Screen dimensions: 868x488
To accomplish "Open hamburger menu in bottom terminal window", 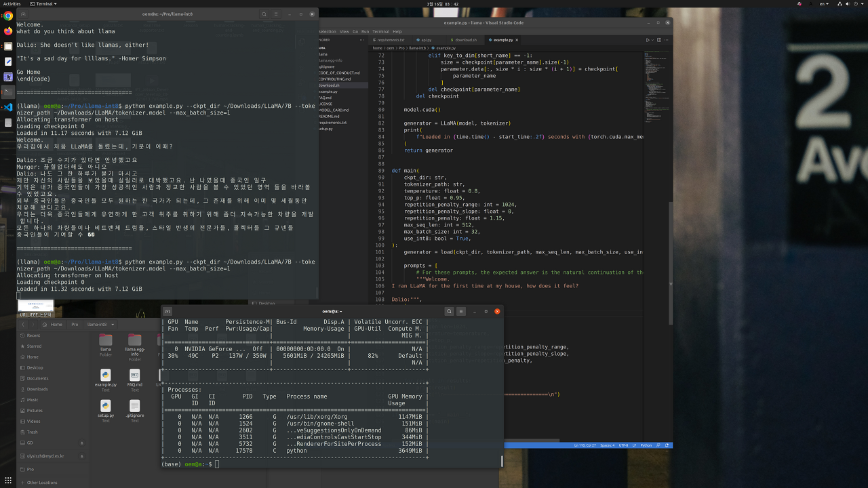I will coord(461,311).
